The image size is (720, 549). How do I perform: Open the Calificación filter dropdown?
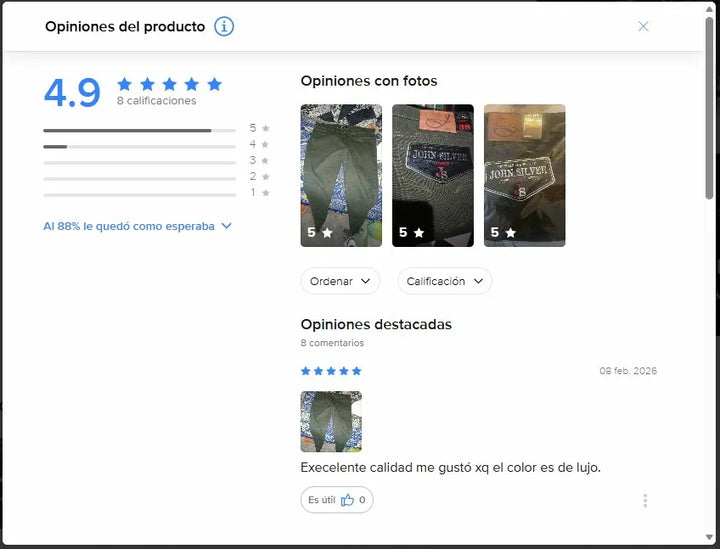(x=444, y=281)
